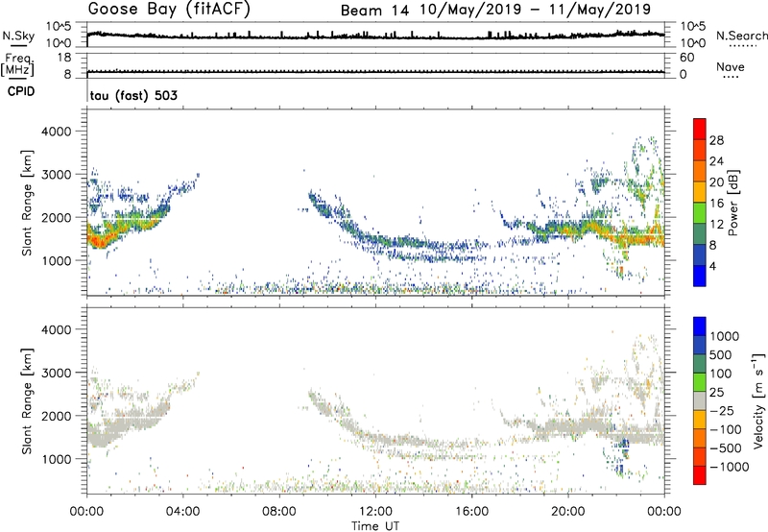The height and width of the screenshot is (532, 768).
Task: Click the '−500' tick on Velocity colorbar
Action: tap(726, 447)
